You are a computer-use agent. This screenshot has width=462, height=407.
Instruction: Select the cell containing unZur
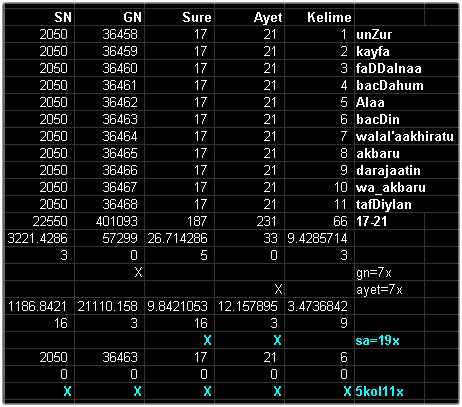(x=389, y=34)
